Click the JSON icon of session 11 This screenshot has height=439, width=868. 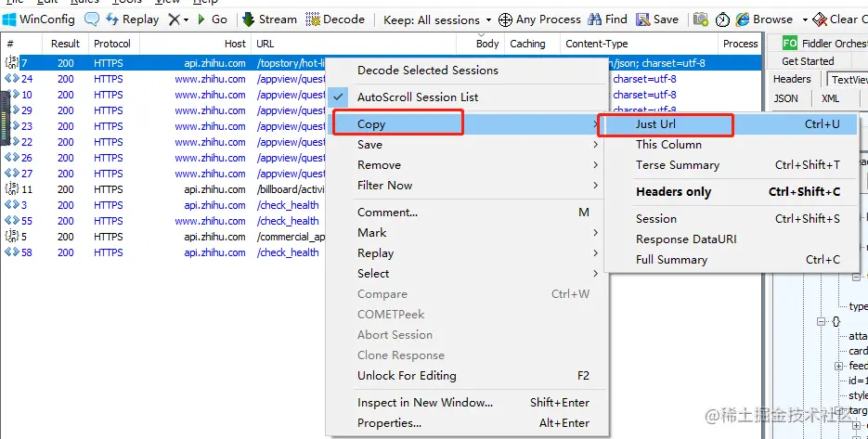coord(12,188)
